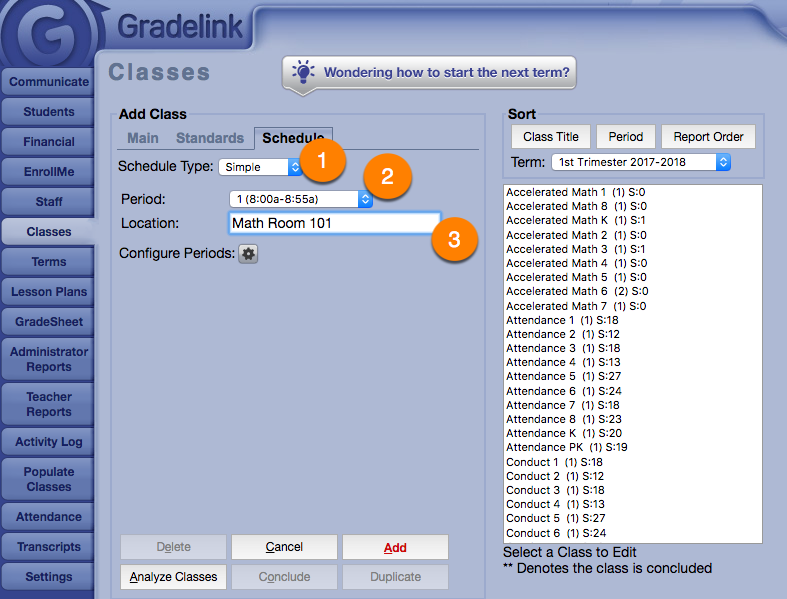Expand the Period dropdown
The width and height of the screenshot is (787, 599).
point(300,199)
